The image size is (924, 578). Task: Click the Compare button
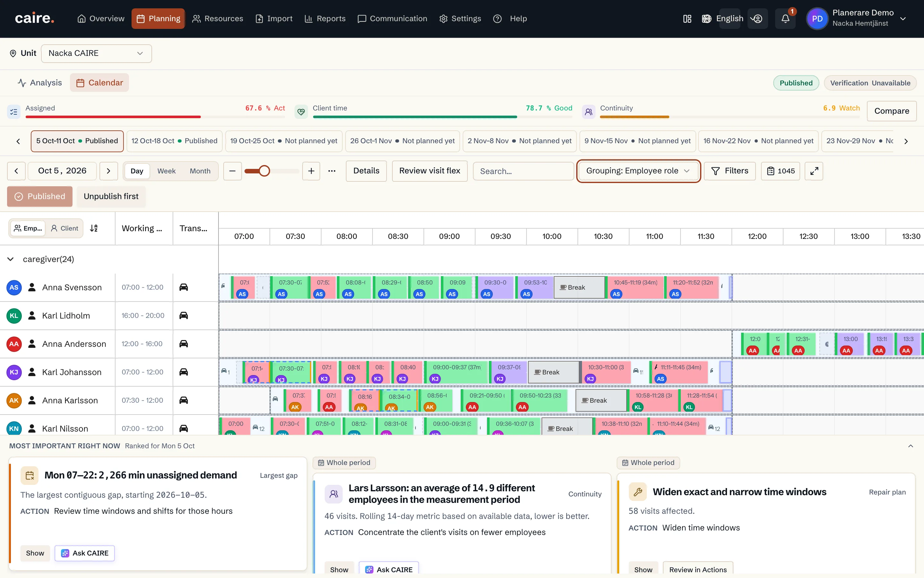click(892, 111)
